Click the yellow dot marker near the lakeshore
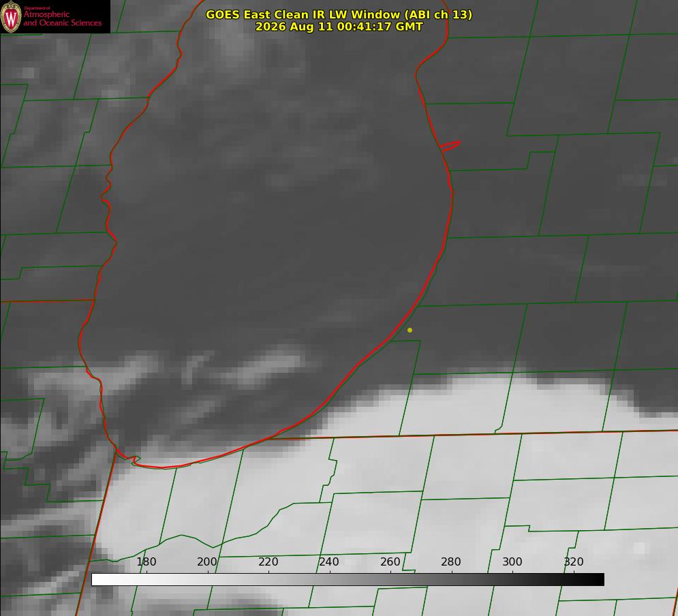This screenshot has height=616, width=678. pyautogui.click(x=410, y=330)
